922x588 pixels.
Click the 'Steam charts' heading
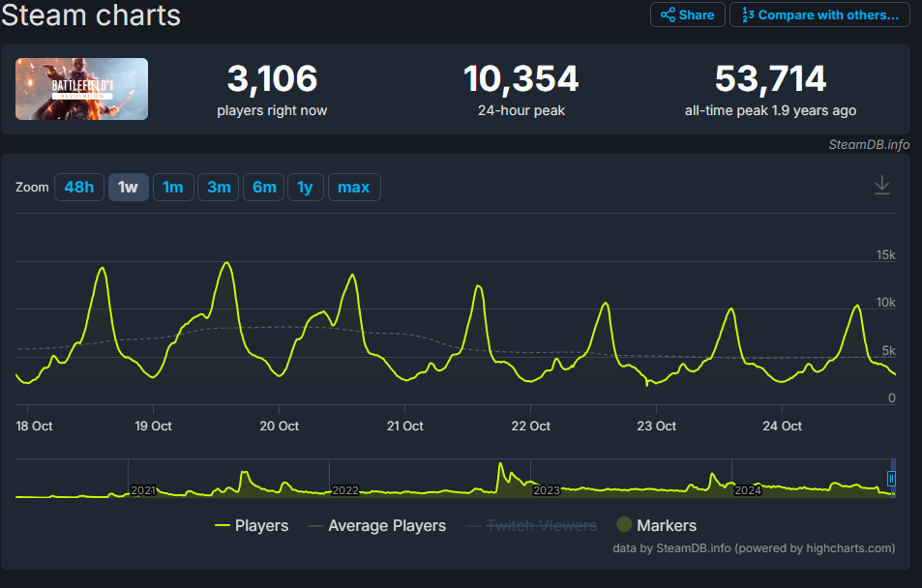click(x=91, y=15)
